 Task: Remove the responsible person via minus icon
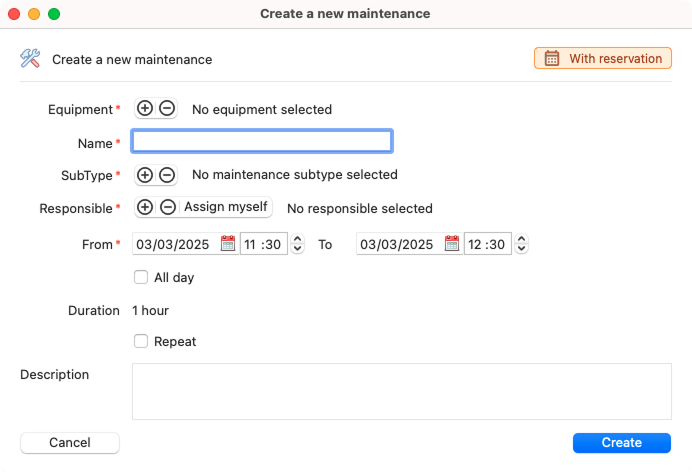[x=168, y=207]
